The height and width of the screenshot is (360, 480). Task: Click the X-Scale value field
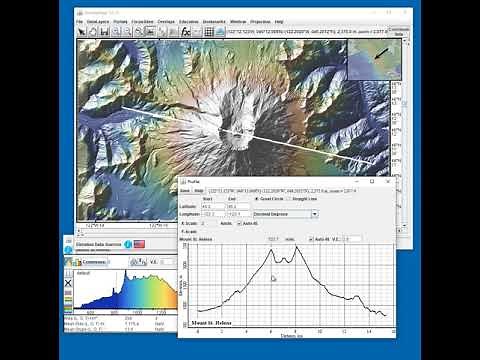point(208,223)
